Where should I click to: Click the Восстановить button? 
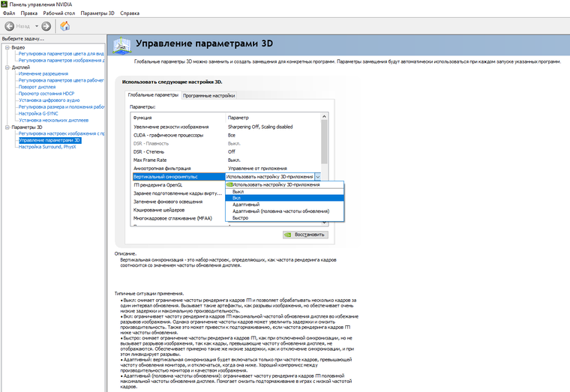pos(305,235)
